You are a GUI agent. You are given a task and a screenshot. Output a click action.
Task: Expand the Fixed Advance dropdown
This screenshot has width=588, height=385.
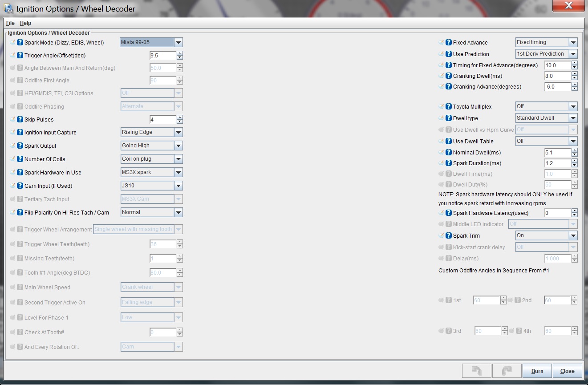[x=547, y=42]
